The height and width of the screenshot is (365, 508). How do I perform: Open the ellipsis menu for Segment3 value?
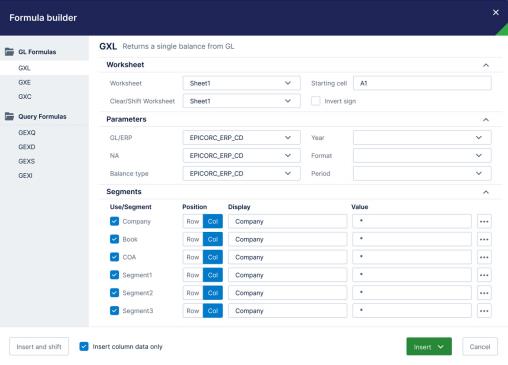pos(484,311)
